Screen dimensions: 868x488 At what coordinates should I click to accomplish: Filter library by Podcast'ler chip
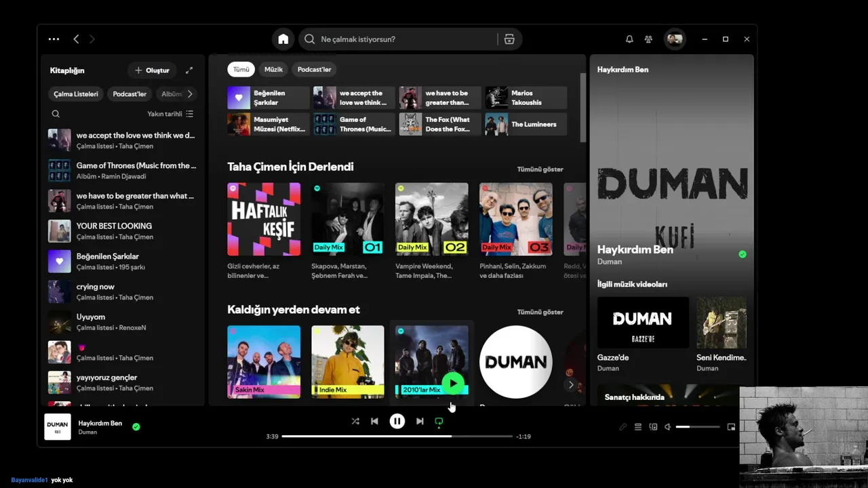(x=130, y=94)
